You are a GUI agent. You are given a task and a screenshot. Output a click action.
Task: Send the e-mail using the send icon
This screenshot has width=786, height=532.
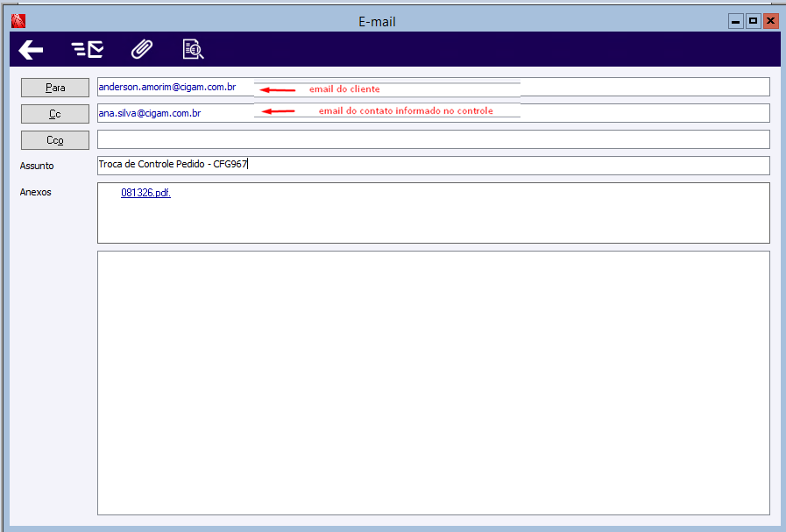[x=88, y=50]
